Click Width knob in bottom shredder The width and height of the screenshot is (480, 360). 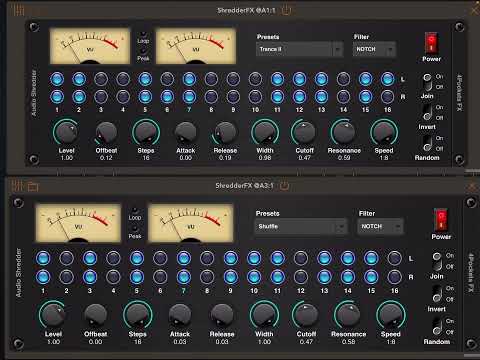pos(264,315)
